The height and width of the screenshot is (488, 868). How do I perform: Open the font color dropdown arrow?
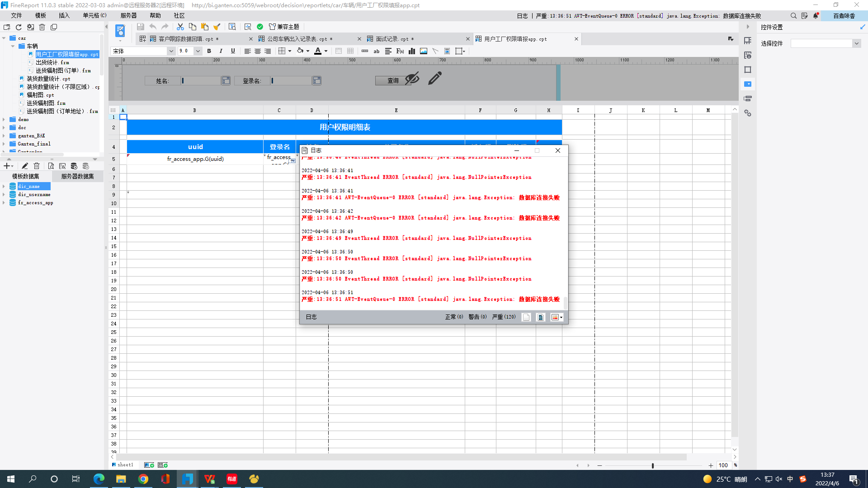[x=326, y=51]
